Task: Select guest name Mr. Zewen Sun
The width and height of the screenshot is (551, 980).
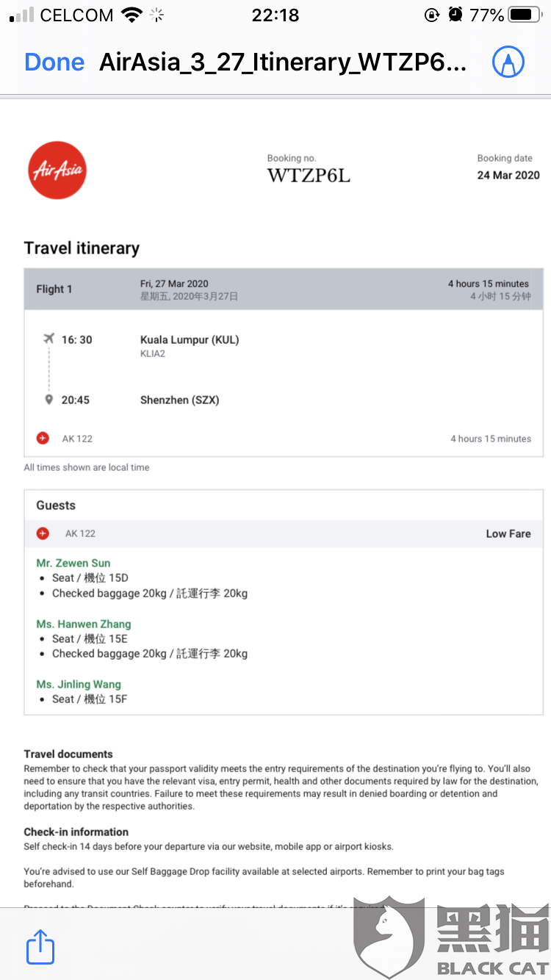Action: click(73, 563)
